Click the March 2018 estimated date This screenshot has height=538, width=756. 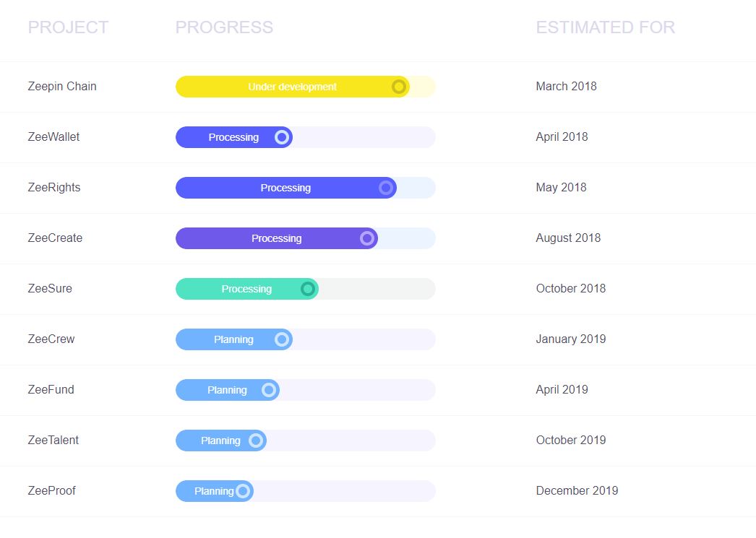click(566, 87)
